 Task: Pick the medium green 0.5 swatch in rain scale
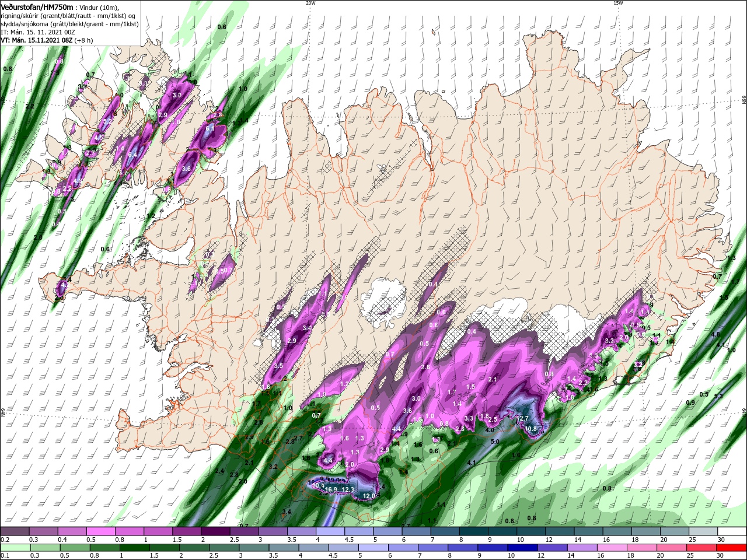pyautogui.click(x=74, y=548)
